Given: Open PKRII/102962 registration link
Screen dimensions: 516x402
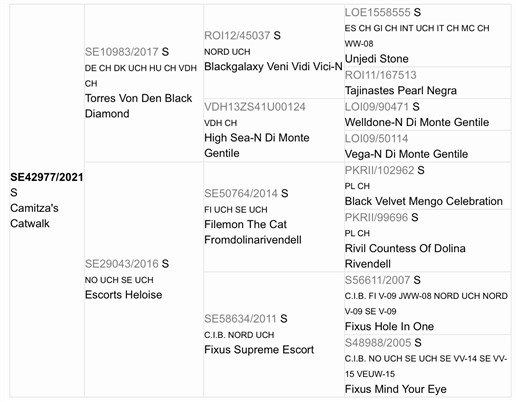Looking at the screenshot, I should tap(379, 170).
